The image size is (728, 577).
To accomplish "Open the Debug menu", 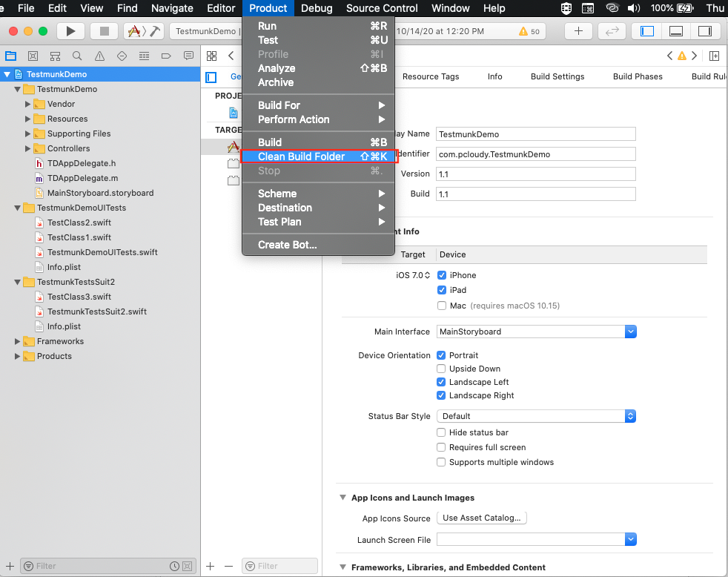I will 317,8.
